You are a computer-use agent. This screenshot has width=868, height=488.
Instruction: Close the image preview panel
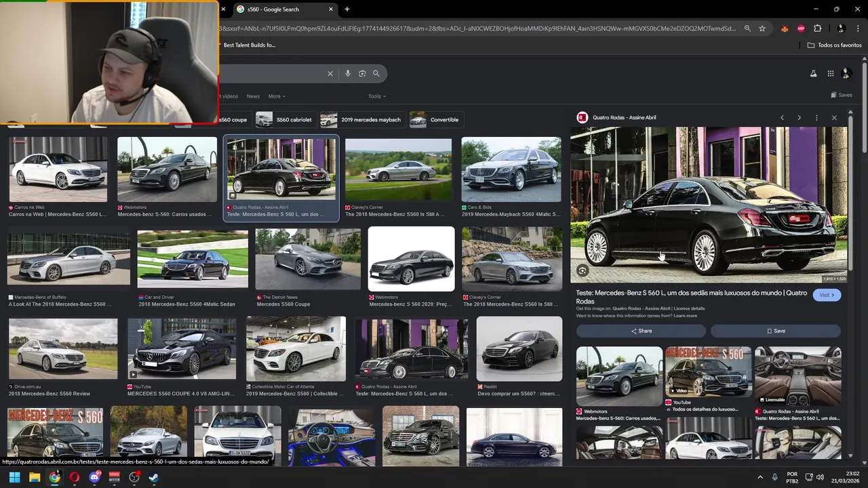click(834, 117)
